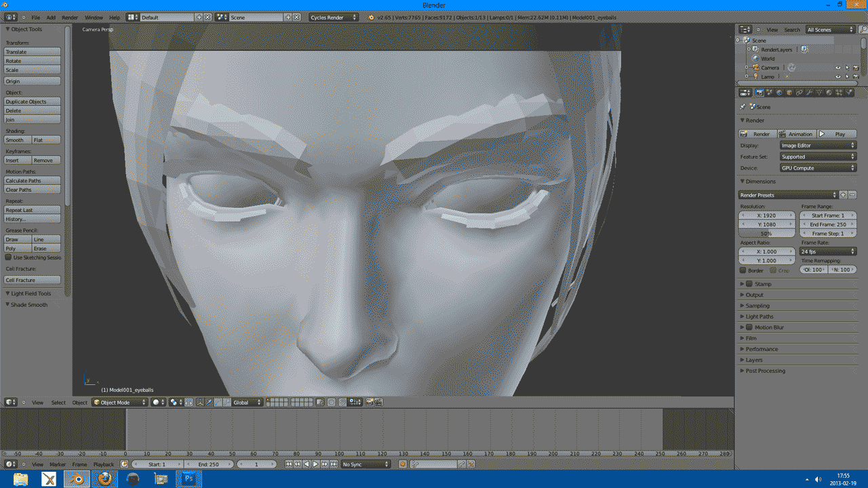
Task: Open the Render menu in the top bar
Action: [69, 17]
